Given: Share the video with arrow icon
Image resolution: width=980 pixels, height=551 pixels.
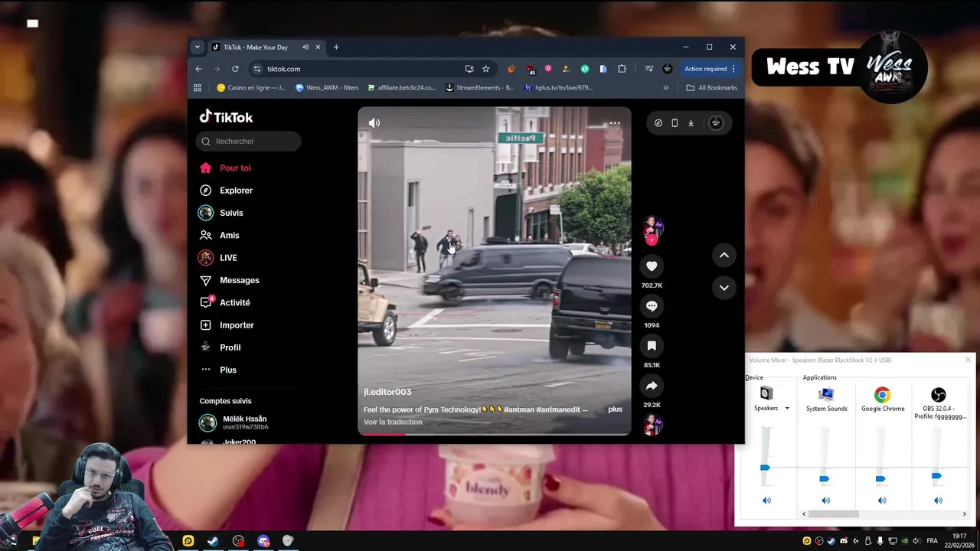Looking at the screenshot, I should pos(652,386).
